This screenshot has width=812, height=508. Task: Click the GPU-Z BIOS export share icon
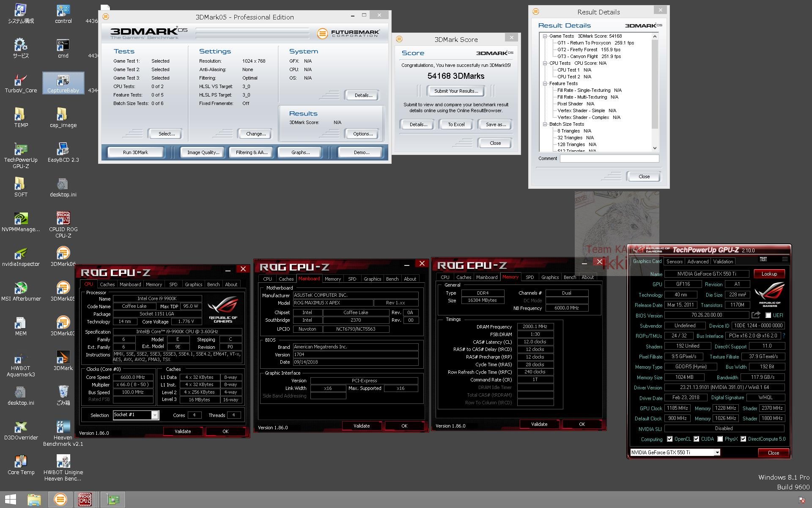pyautogui.click(x=756, y=315)
